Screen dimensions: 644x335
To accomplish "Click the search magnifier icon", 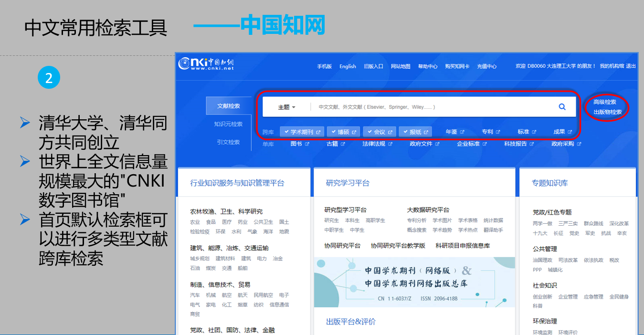I will pos(562,106).
